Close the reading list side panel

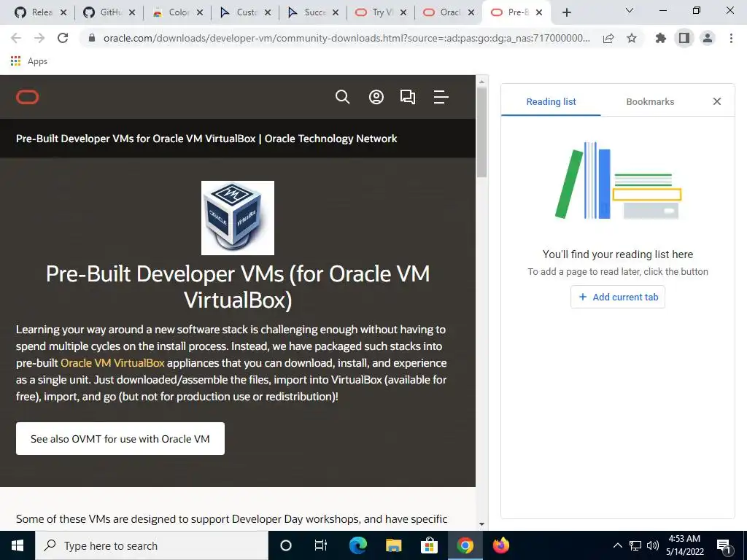[716, 101]
